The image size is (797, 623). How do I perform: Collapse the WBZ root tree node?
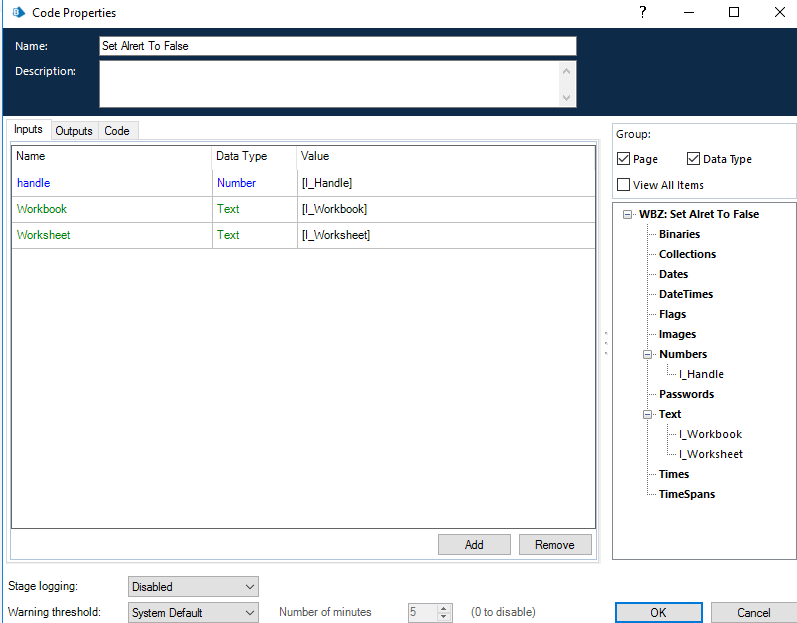pos(627,214)
